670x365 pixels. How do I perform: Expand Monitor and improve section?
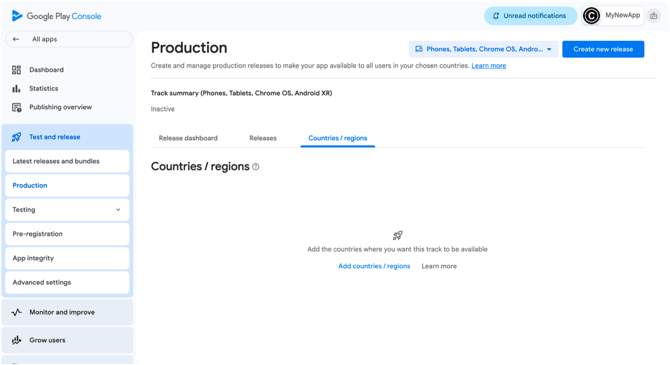point(68,312)
